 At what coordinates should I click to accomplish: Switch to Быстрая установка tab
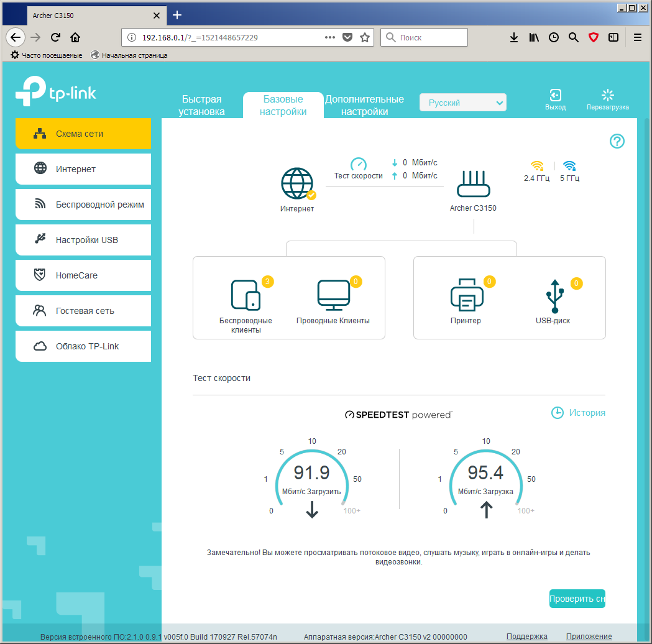coord(201,106)
